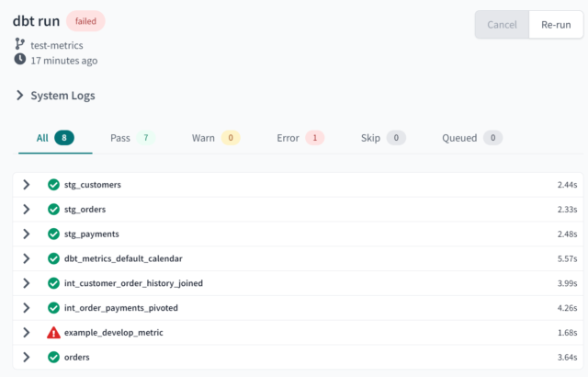Click the count badge 8 on All tab
Screen dimensions: 588x377
point(64,138)
